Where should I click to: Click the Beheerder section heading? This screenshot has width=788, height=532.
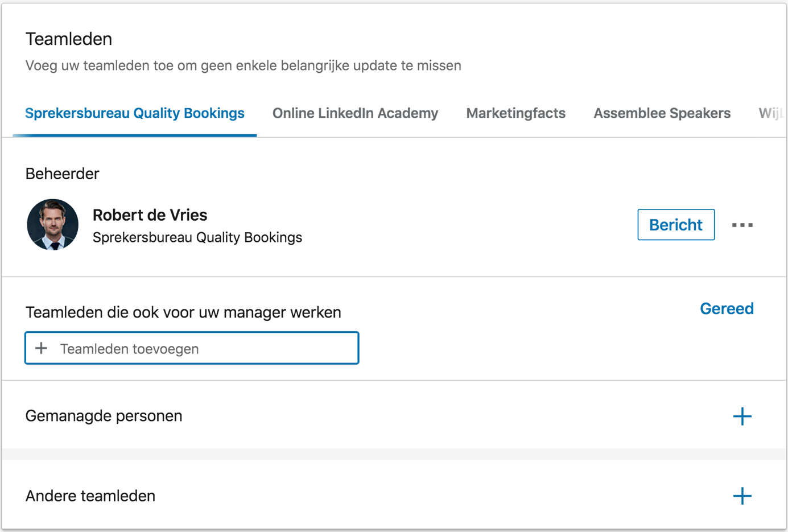(x=62, y=174)
